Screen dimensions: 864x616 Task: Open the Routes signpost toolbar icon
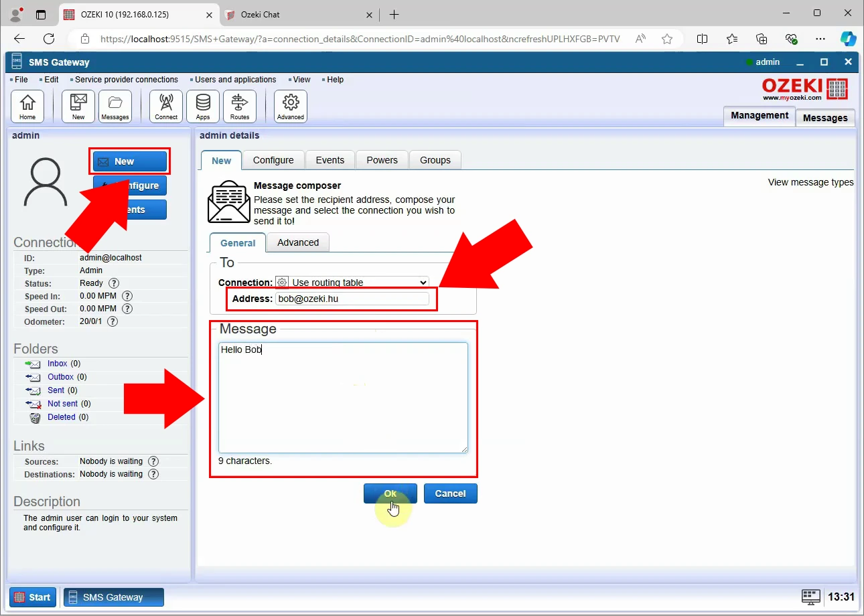coord(240,106)
